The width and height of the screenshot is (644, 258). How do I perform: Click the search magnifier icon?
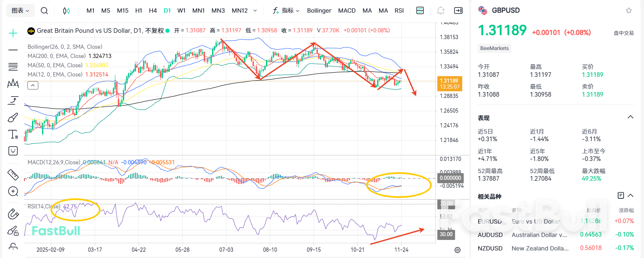click(44, 11)
